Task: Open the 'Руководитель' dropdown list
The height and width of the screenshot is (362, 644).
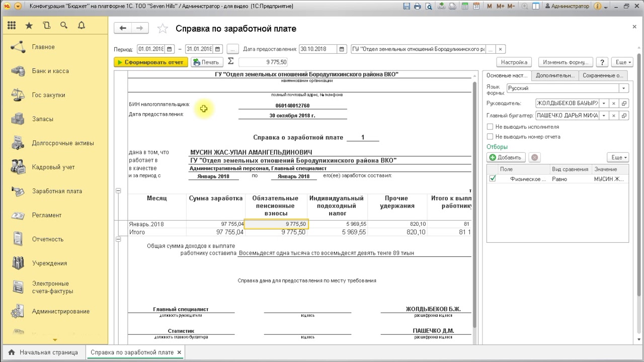Action: (604, 104)
